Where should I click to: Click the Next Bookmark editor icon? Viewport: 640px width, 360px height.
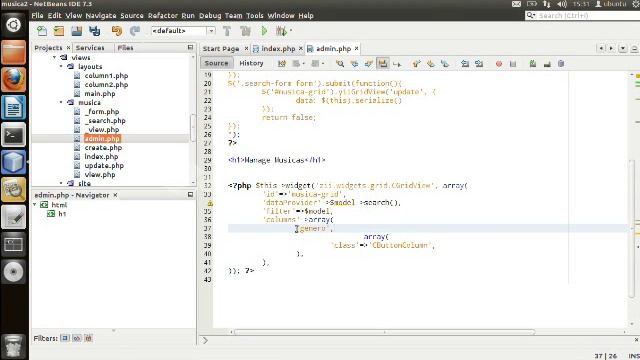pyautogui.click(x=431, y=64)
